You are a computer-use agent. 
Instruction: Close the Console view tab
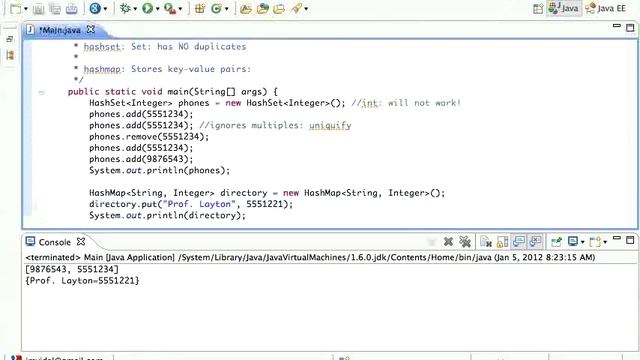pos(81,242)
